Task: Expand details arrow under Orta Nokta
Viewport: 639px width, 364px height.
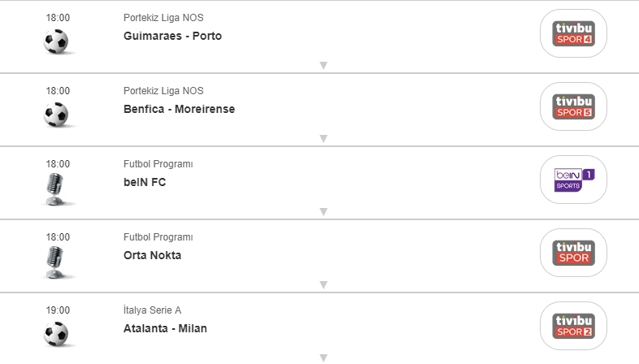Action: pos(323,285)
